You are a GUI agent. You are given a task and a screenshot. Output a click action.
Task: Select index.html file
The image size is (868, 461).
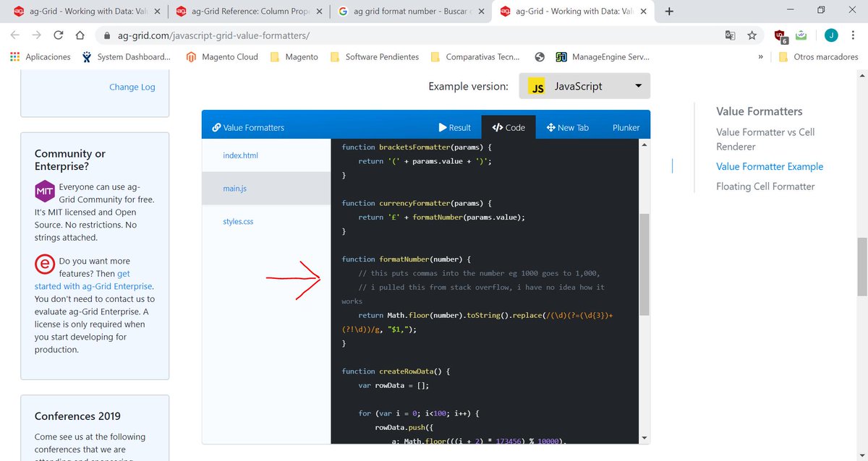point(265,155)
